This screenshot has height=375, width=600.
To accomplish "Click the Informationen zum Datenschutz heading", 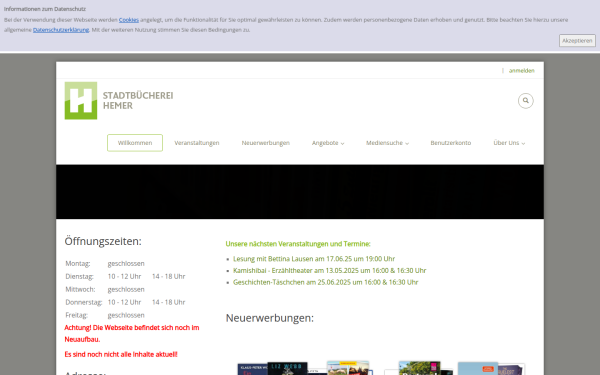I will click(x=45, y=9).
